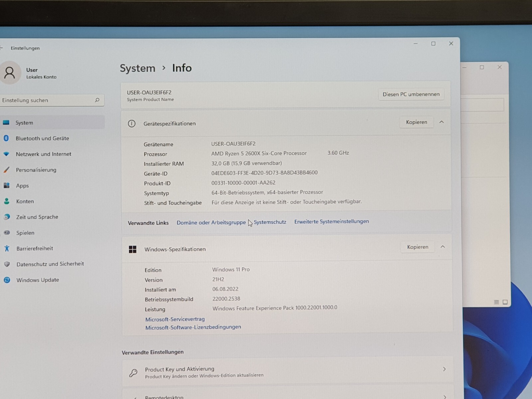Click the build value 22000.2538
Image resolution: width=532 pixels, height=399 pixels.
(x=226, y=299)
